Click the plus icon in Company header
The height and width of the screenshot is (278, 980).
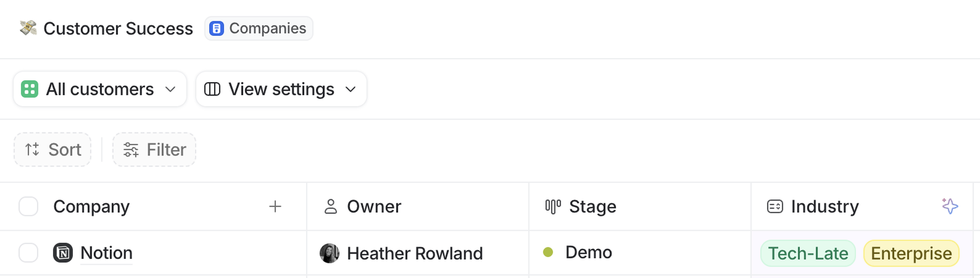coord(275,206)
